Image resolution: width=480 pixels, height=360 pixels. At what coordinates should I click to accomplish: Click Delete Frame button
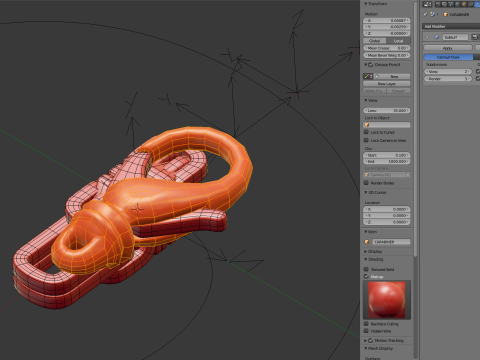(x=374, y=91)
